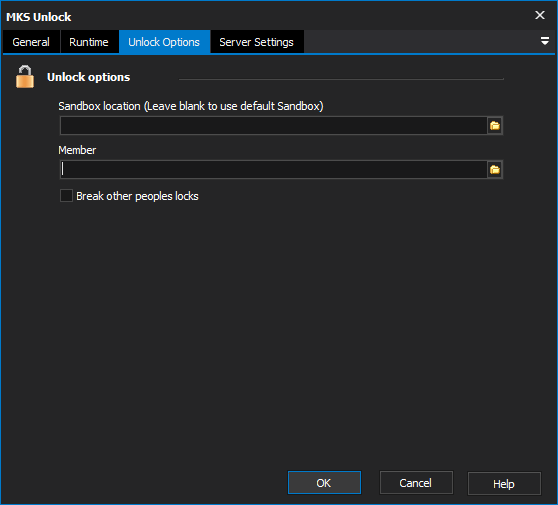The height and width of the screenshot is (505, 558).
Task: Open the tab list dropdown arrow
Action: pyautogui.click(x=544, y=41)
